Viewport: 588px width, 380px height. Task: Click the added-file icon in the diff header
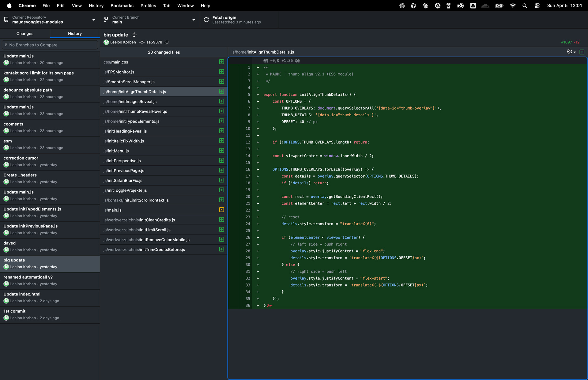click(582, 52)
